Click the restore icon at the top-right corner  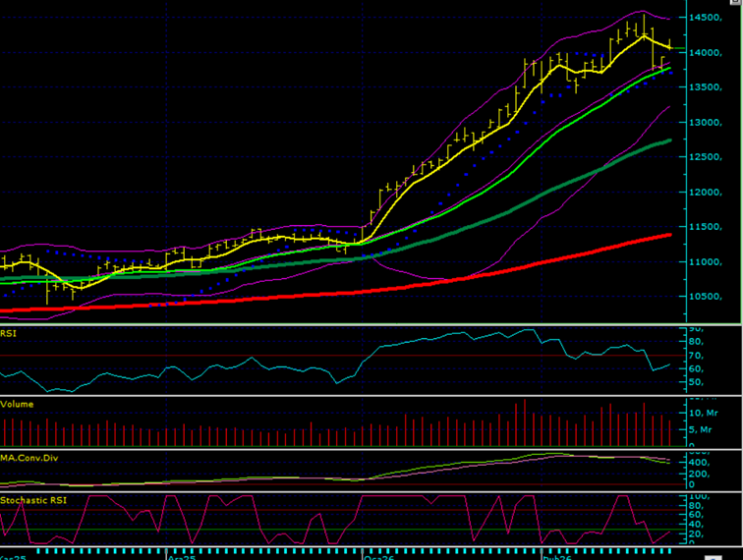tap(735, 3)
